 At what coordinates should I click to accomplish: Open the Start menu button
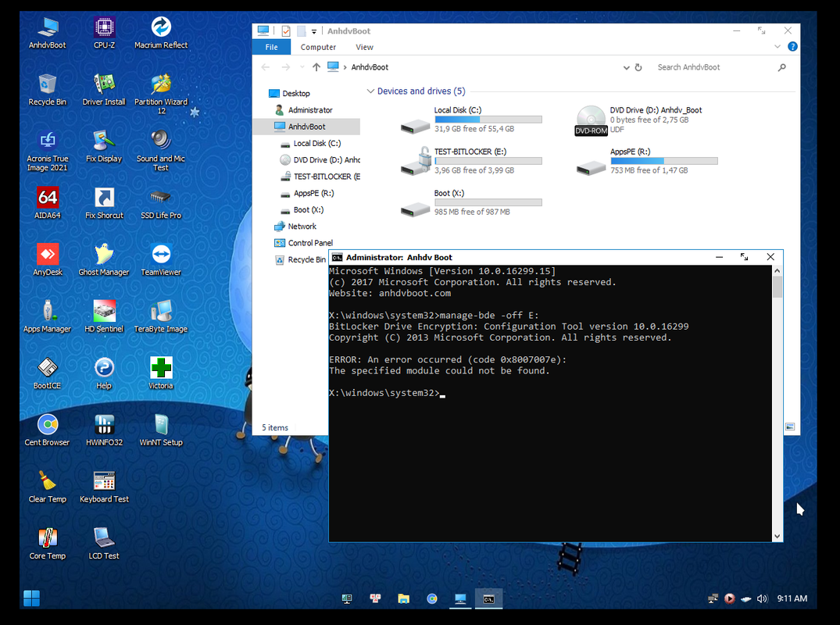[31, 598]
